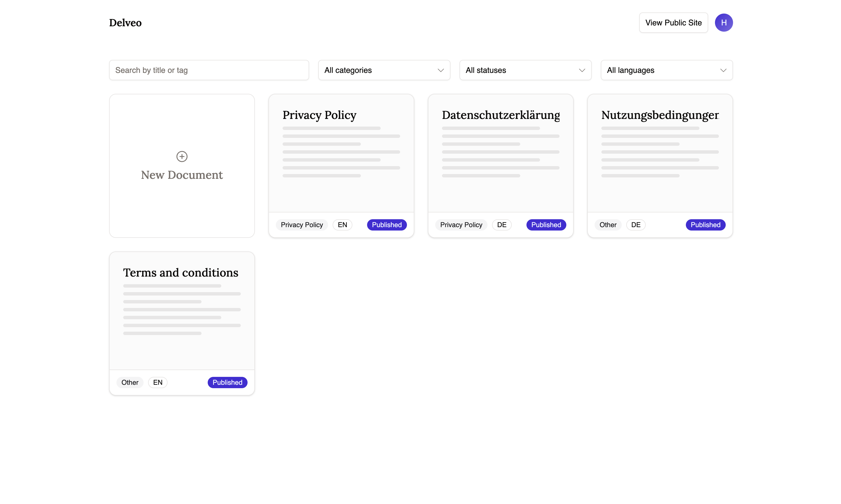The width and height of the screenshot is (841, 504).
Task: Expand the All statuses dropdown
Action: pos(525,70)
